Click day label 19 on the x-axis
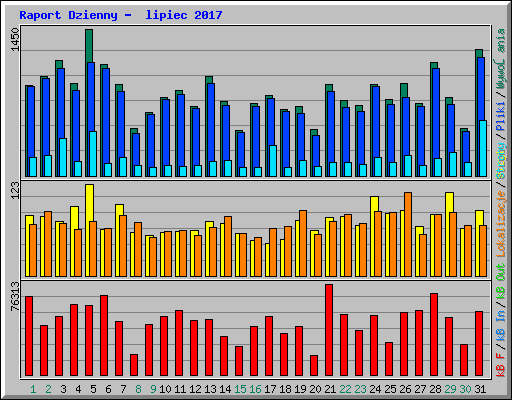The width and height of the screenshot is (512, 400). 300,389
